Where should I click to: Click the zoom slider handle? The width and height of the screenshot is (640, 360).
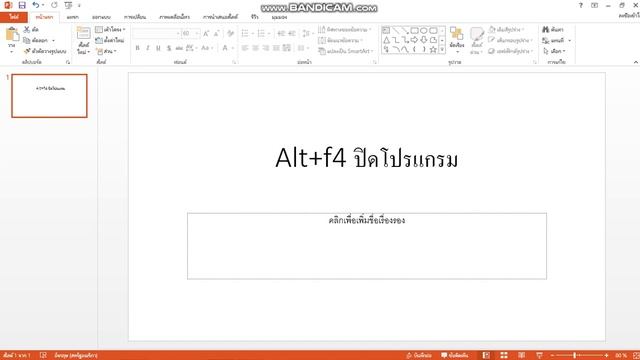click(574, 356)
